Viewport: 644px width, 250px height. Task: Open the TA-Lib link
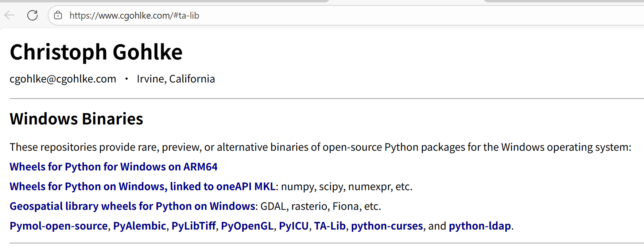tap(330, 226)
